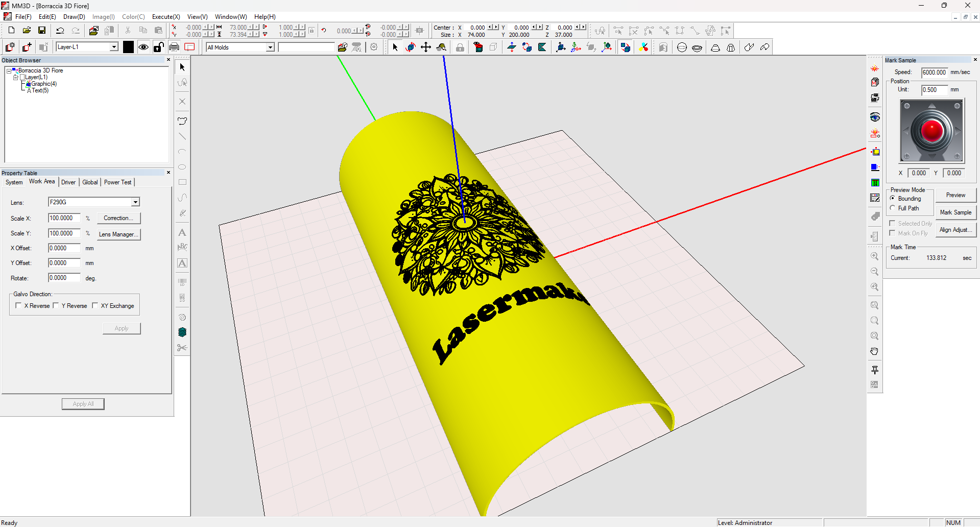The height and width of the screenshot is (527, 980).
Task: Activate the pan hand tool
Action: point(875,351)
